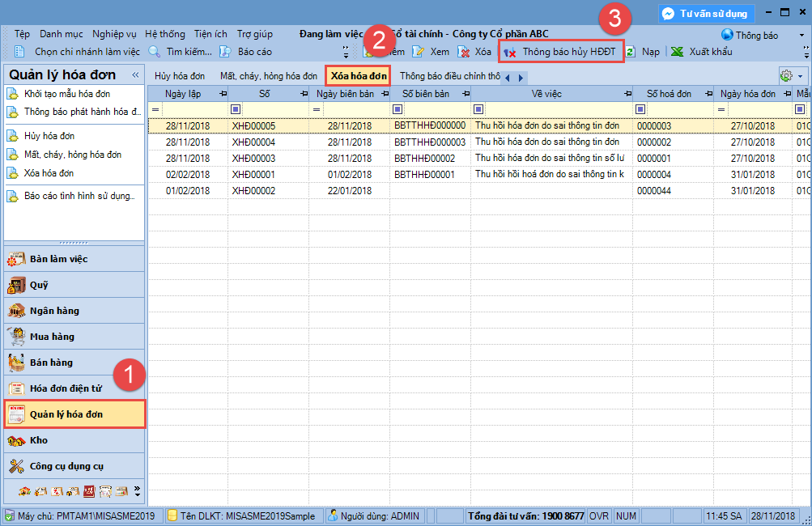812x526 pixels.
Task: Open the Hủy hóa đơn sidebar link
Action: 49,136
